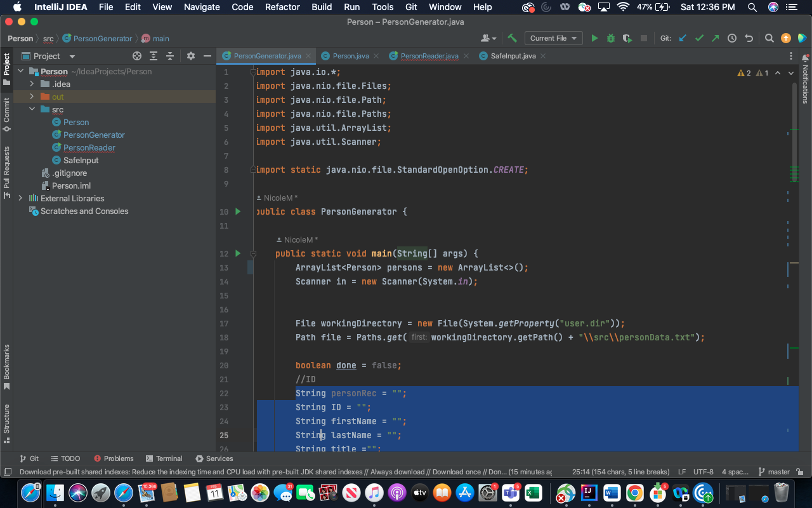Open Excel from the Dock
The image size is (812, 508).
[x=533, y=492]
